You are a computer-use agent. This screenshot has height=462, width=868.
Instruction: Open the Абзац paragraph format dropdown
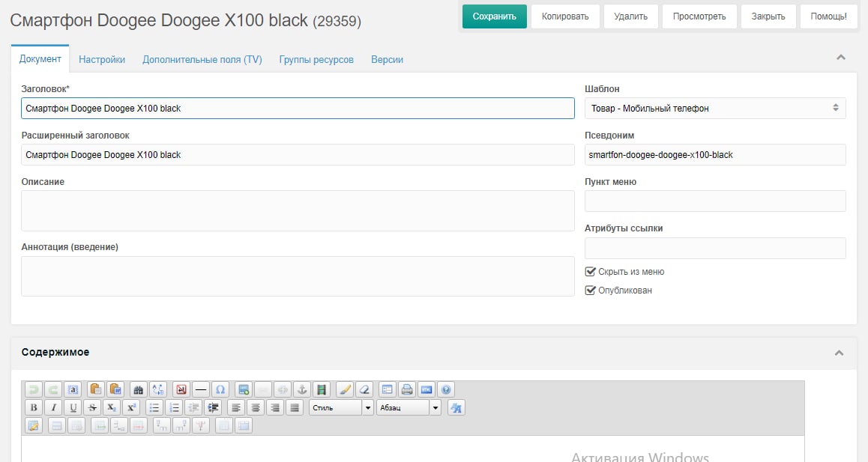[x=409, y=408]
